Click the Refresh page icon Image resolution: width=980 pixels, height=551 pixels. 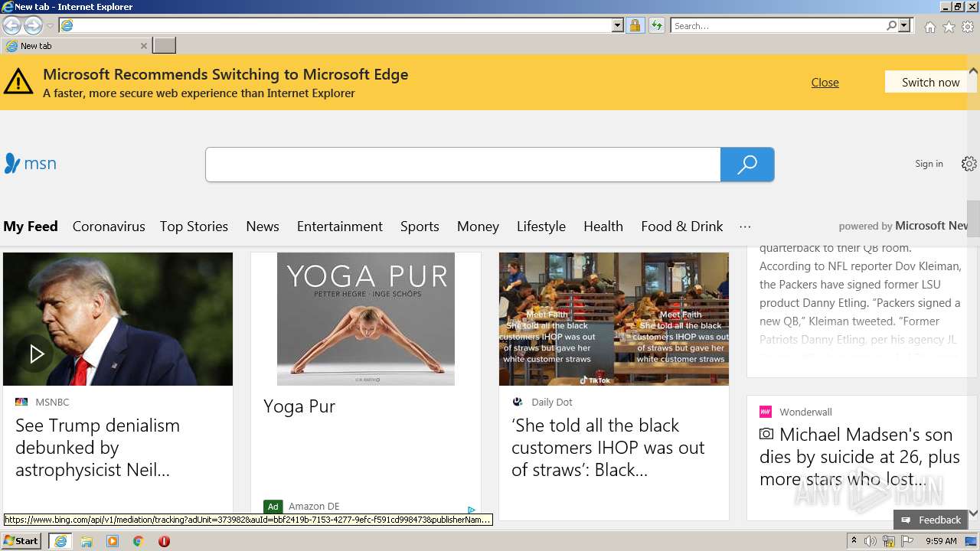pyautogui.click(x=656, y=25)
